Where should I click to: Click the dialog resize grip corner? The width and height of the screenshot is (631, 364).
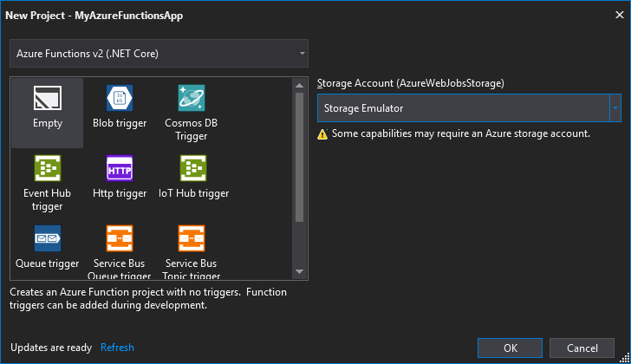tap(625, 357)
